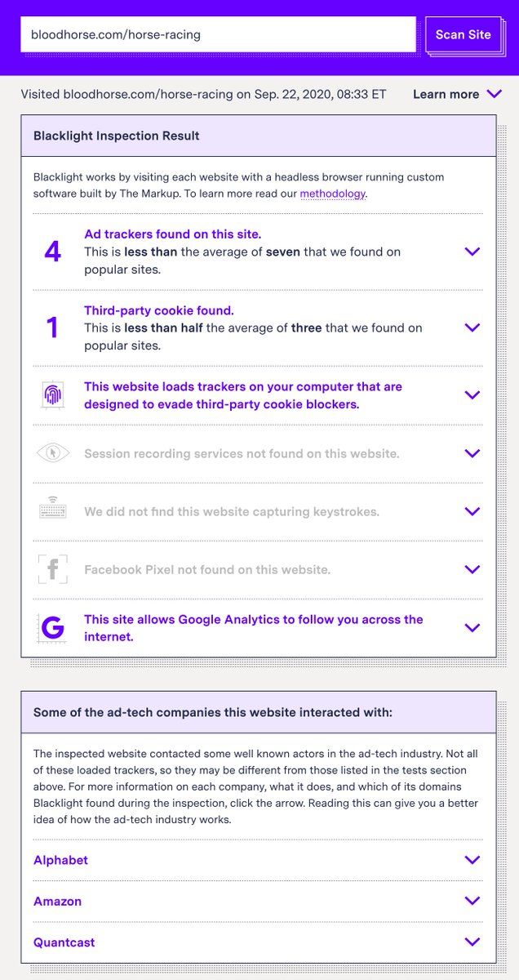Expand the ad trackers found section
Screen dimensions: 519x980
point(472,252)
